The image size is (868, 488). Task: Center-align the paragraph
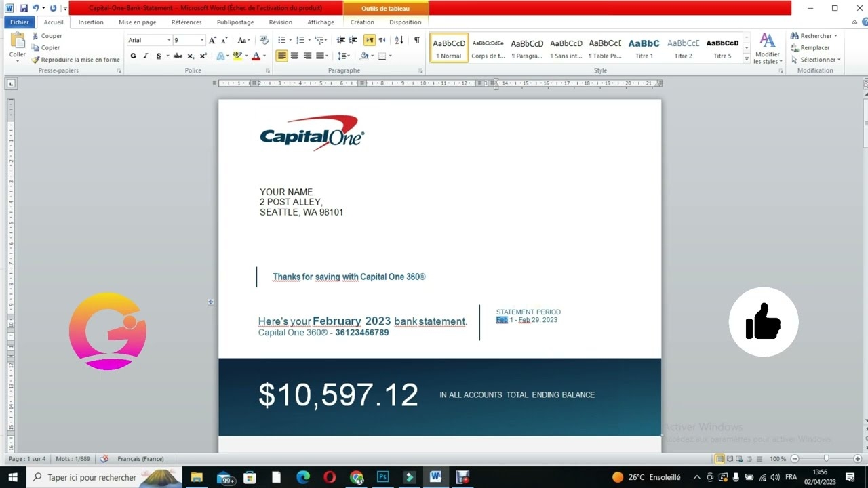pyautogui.click(x=294, y=56)
